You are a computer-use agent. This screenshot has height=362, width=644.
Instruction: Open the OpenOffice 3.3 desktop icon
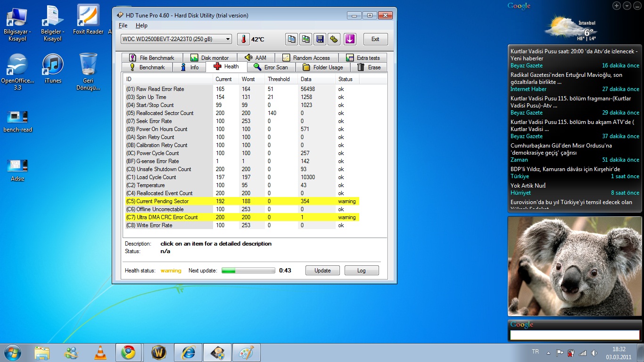coord(17,72)
